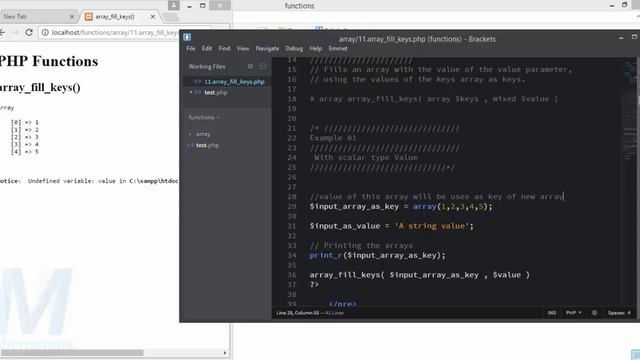Switch to the New Tab browser tab
The width and height of the screenshot is (640, 360).
click(37, 17)
